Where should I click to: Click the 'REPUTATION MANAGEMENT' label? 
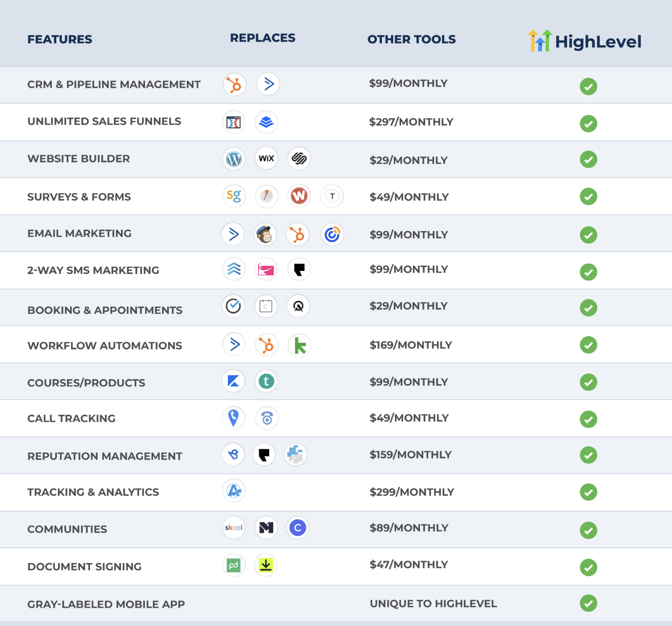pos(105,456)
